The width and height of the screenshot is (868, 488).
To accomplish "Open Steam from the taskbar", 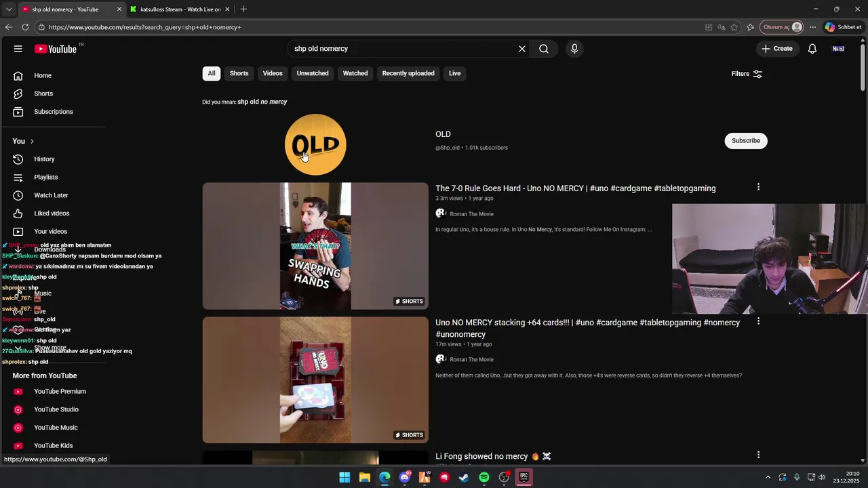I will pos(464,477).
